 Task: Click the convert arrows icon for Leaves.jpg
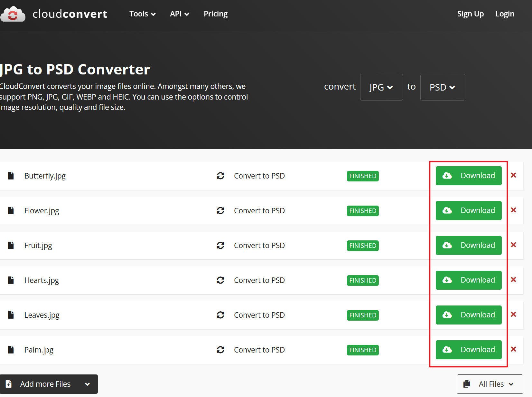pos(220,315)
